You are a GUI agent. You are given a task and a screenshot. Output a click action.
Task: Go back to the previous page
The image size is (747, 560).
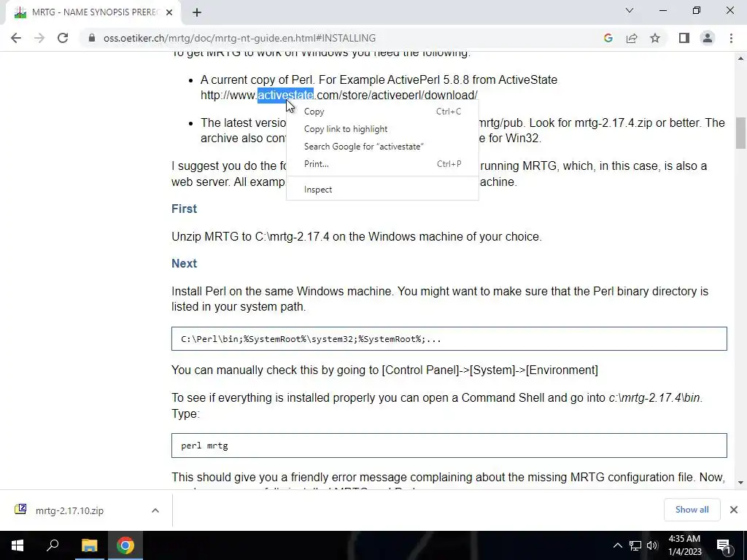[x=16, y=38]
